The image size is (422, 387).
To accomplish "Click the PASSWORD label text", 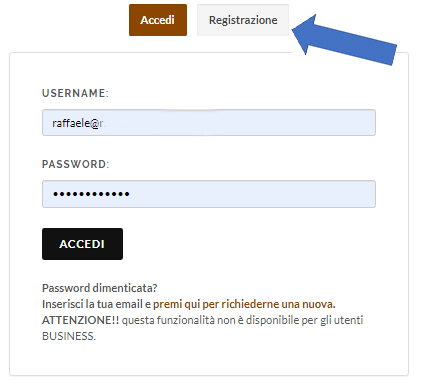I will 76,164.
